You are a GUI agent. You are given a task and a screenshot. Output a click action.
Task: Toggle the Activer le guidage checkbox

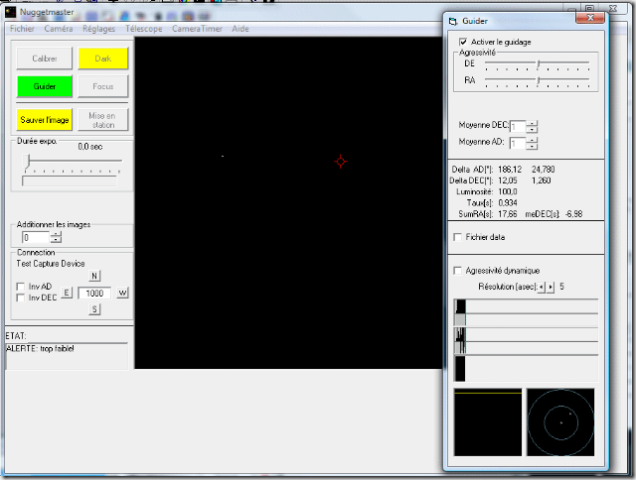[463, 42]
